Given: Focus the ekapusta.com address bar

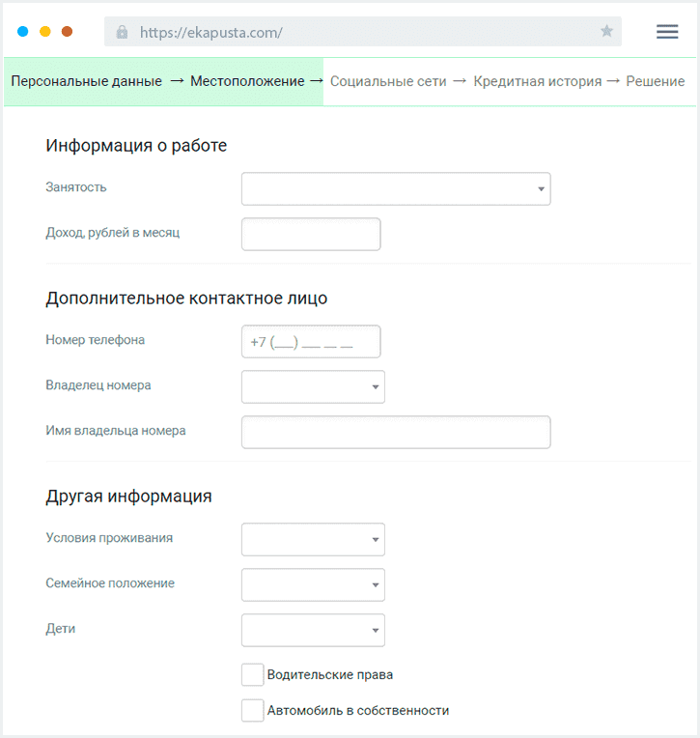Looking at the screenshot, I should click(x=363, y=32).
